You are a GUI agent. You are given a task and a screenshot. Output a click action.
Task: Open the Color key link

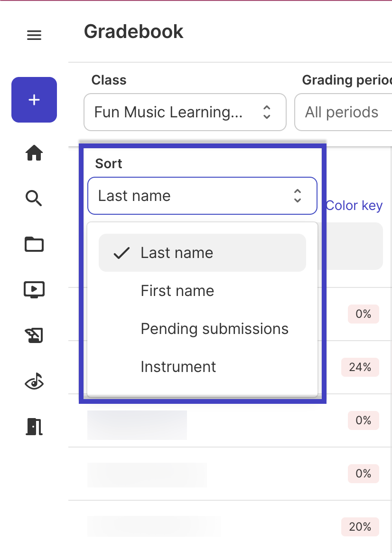(x=354, y=206)
